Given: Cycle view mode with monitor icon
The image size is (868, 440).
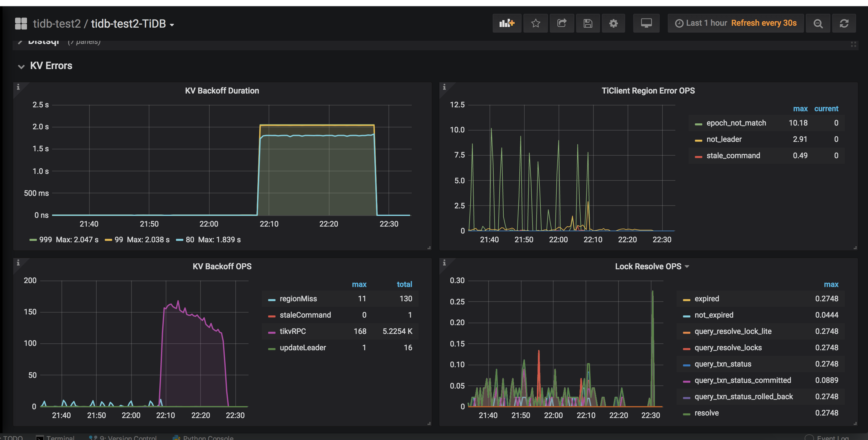Looking at the screenshot, I should (646, 23).
